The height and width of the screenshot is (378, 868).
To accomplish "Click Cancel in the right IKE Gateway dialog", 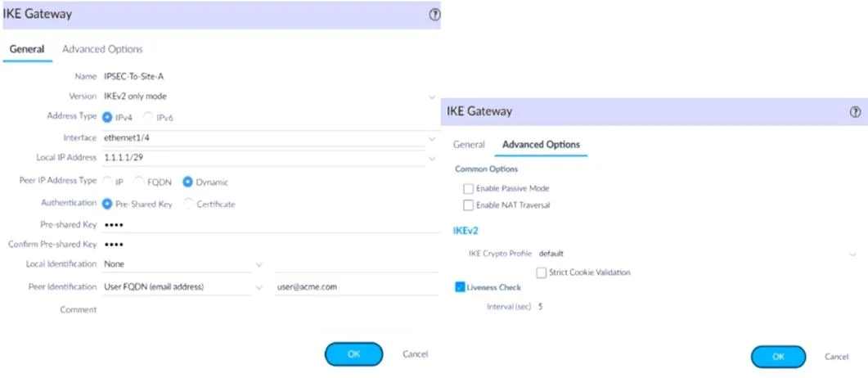I will (x=836, y=357).
